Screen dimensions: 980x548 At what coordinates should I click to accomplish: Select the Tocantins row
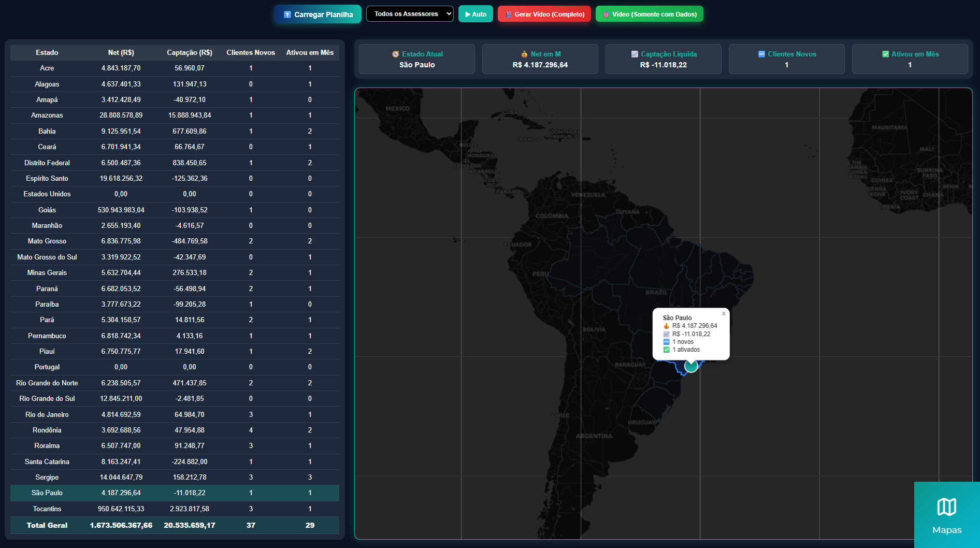(x=175, y=509)
